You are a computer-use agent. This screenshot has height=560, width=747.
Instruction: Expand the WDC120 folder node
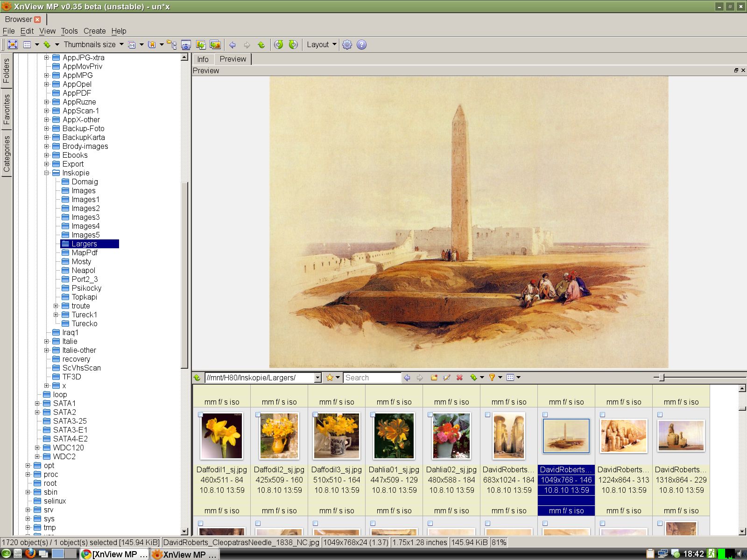(37, 448)
